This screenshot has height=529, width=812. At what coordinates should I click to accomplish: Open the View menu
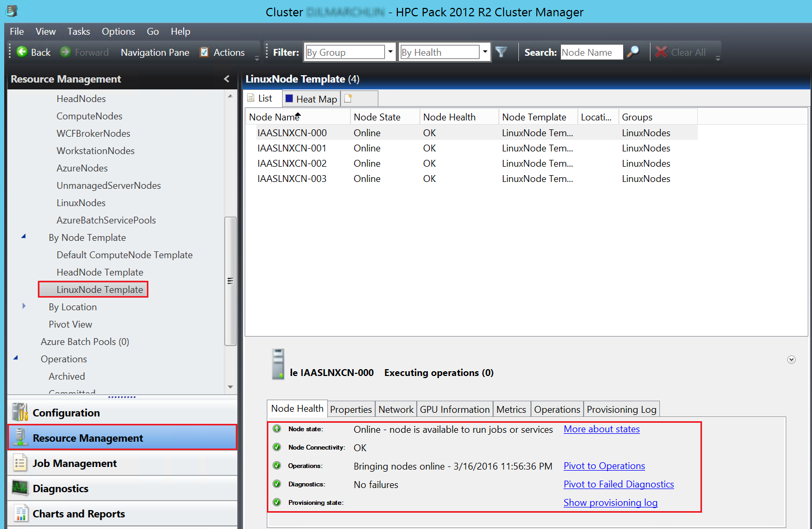click(46, 32)
